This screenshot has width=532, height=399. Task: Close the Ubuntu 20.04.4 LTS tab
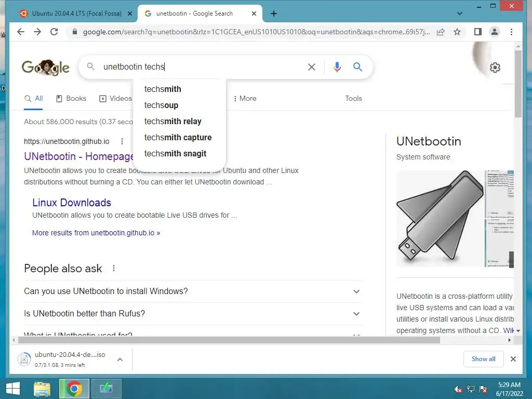click(129, 14)
